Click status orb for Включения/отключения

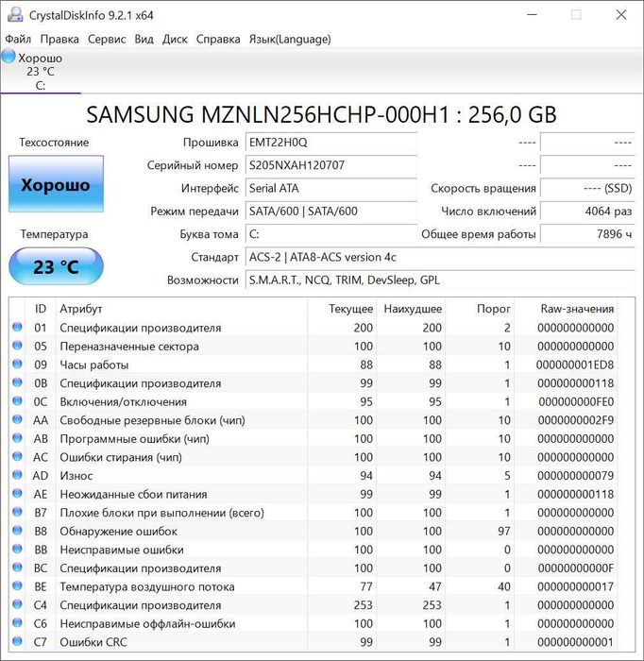click(x=17, y=401)
